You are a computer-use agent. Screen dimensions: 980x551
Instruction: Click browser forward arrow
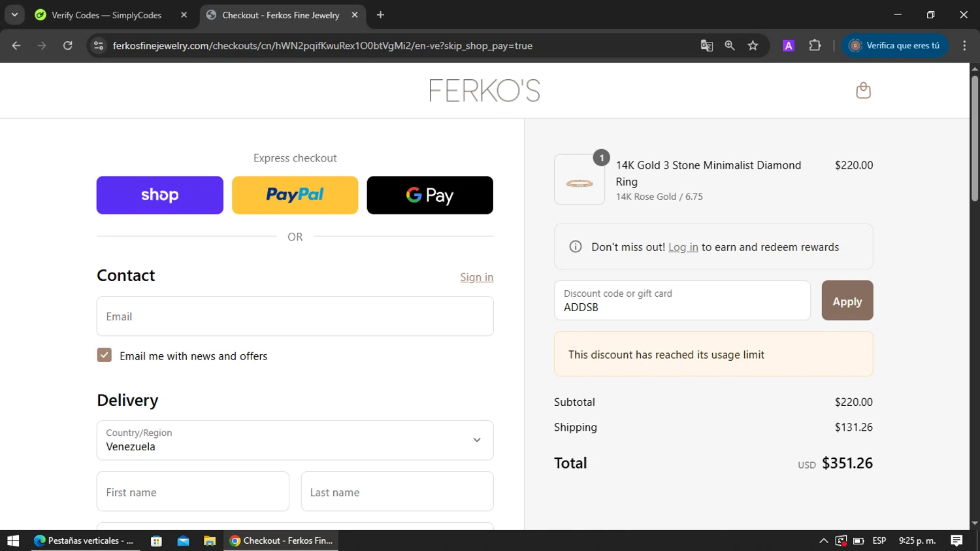click(x=42, y=46)
